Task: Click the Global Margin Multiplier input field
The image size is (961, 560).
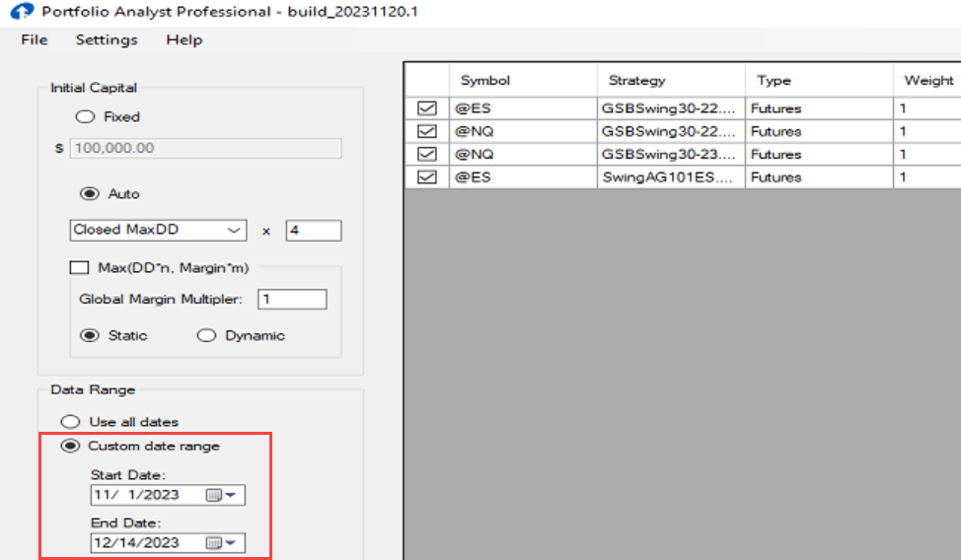Action: [x=291, y=299]
